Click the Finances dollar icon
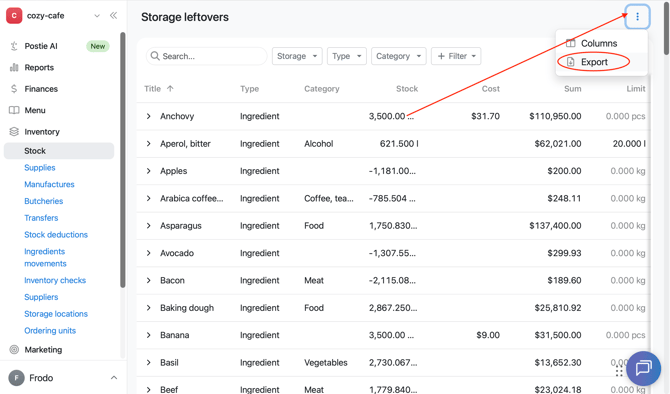 pyautogui.click(x=14, y=89)
